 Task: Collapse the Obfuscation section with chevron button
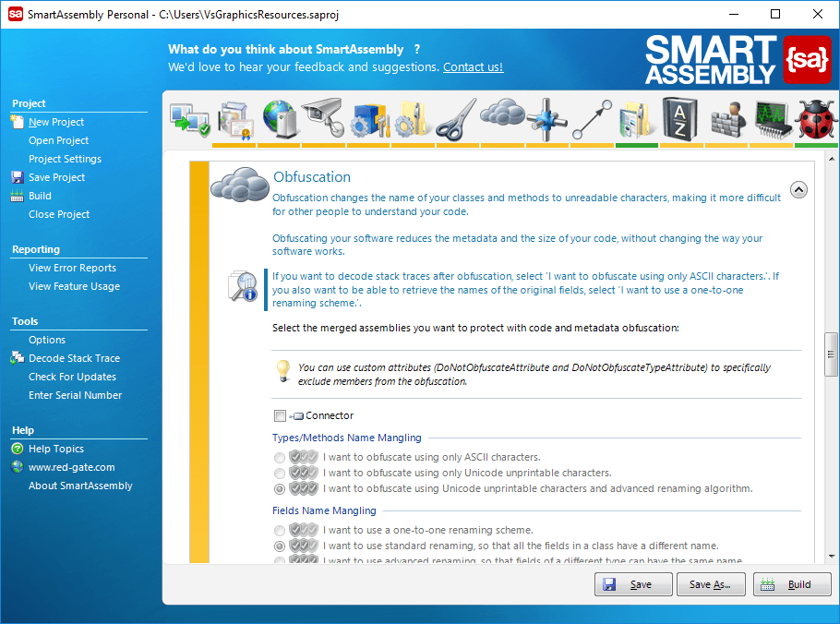click(798, 189)
